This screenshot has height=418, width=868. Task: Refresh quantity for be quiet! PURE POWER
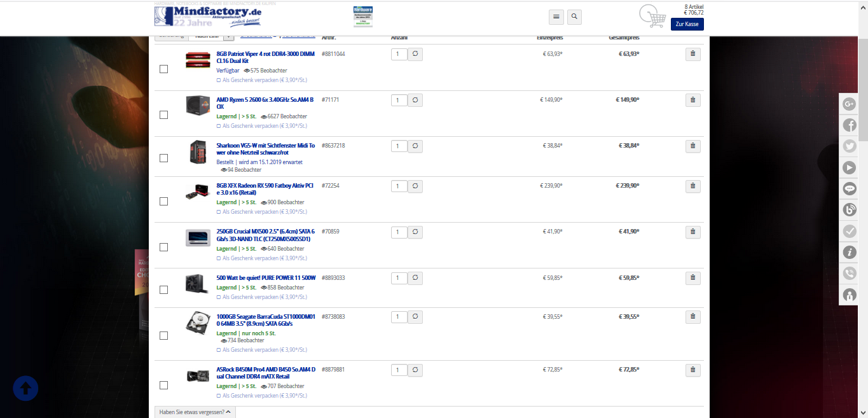[x=415, y=279]
